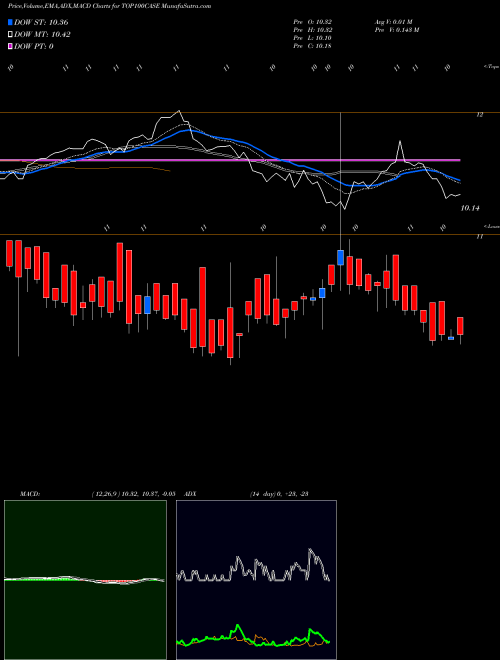Click the '<-Tops' label at the right edge
The height and width of the screenshot is (660, 500).
(492, 67)
